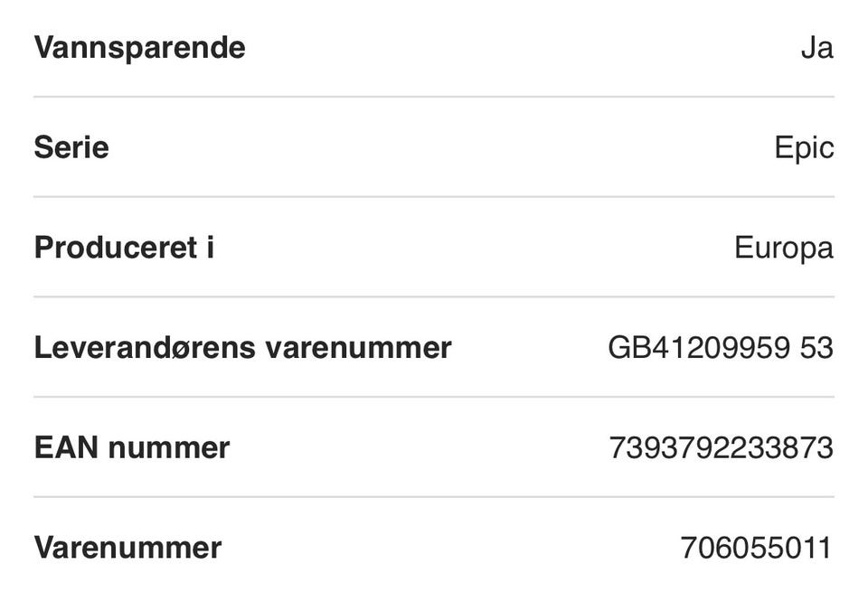This screenshot has height=601, width=868.
Task: Click the Produceret i label
Action: coord(124,248)
